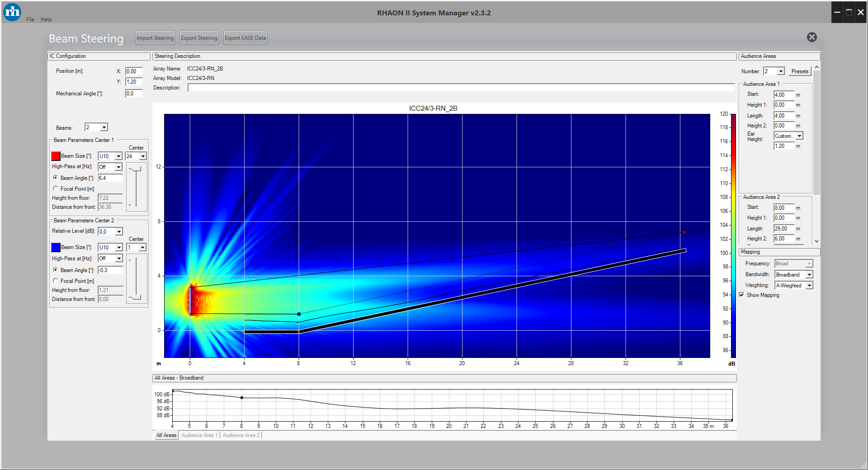Click Audience Area 2 Length field
Viewport: 868px width, 470px height.
[x=784, y=229]
